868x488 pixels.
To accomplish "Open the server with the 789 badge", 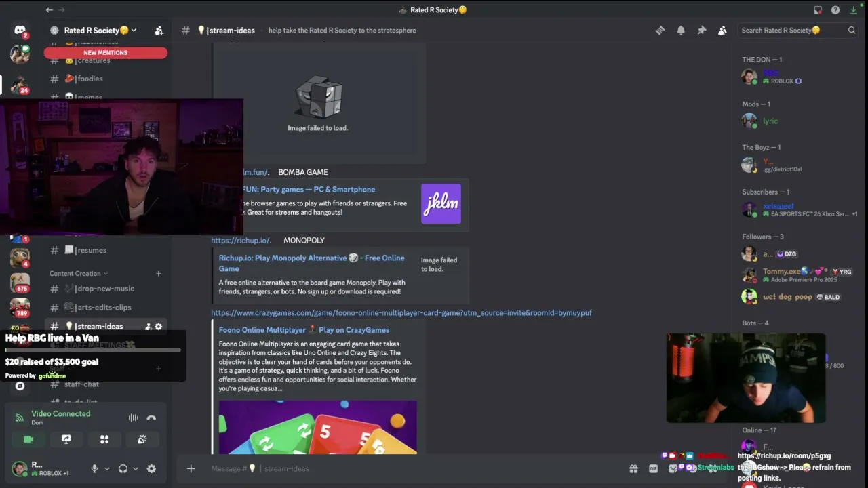I will (20, 307).
